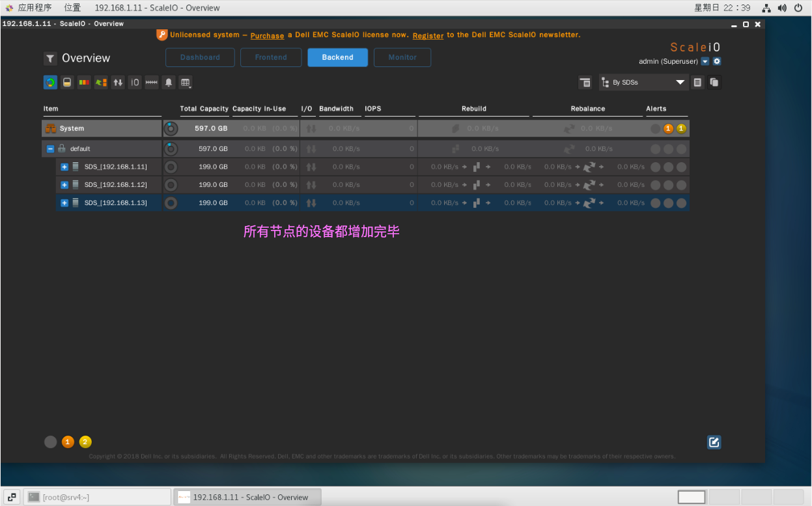Select the Backend tab

click(x=337, y=57)
